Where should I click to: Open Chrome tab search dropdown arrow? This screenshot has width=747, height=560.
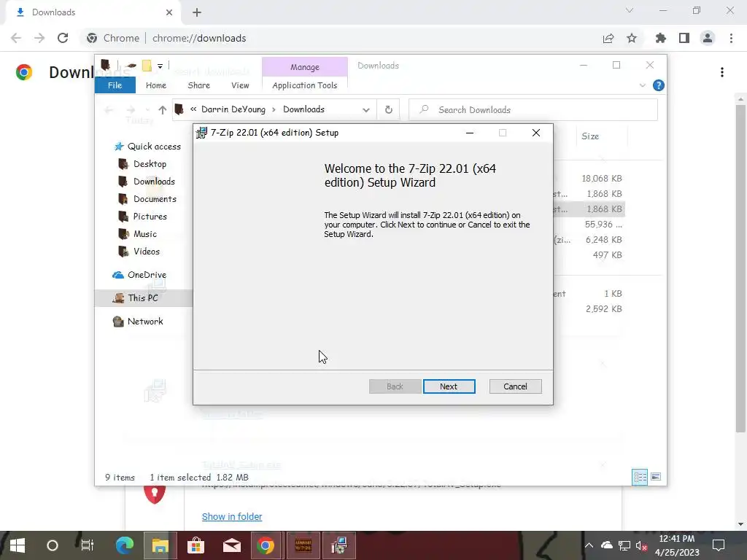[x=630, y=10]
